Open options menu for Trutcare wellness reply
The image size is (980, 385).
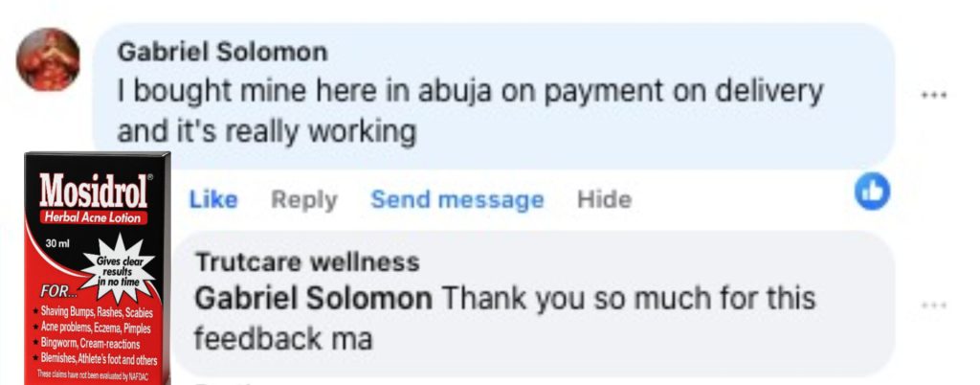point(934,306)
